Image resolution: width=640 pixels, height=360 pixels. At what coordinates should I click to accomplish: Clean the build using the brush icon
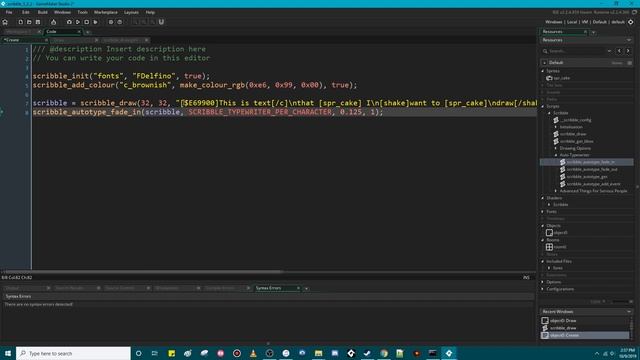click(95, 22)
